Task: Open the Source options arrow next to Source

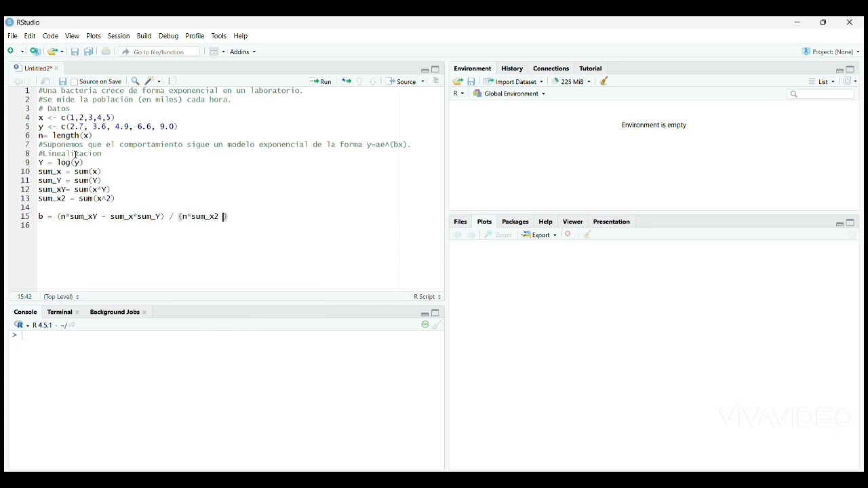Action: pos(423,81)
